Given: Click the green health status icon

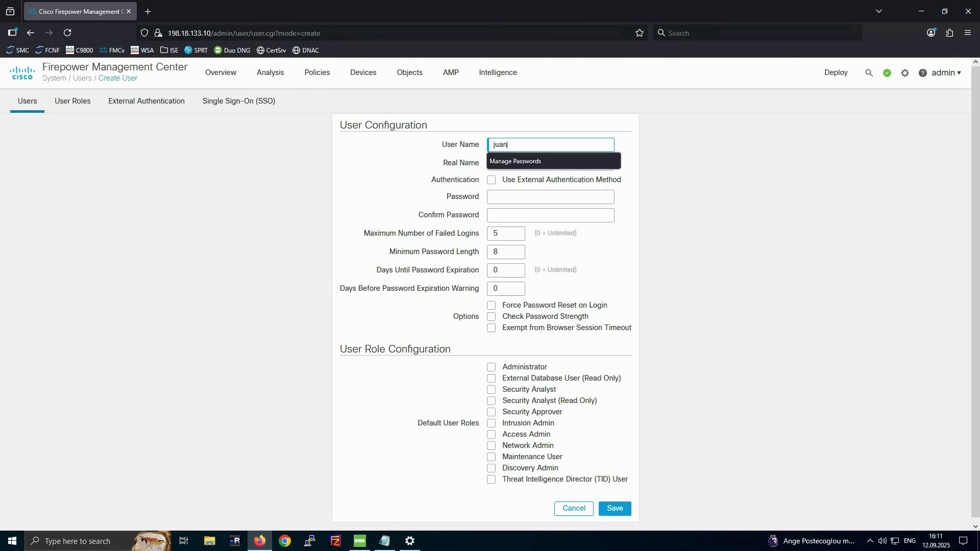Looking at the screenshot, I should 887,73.
